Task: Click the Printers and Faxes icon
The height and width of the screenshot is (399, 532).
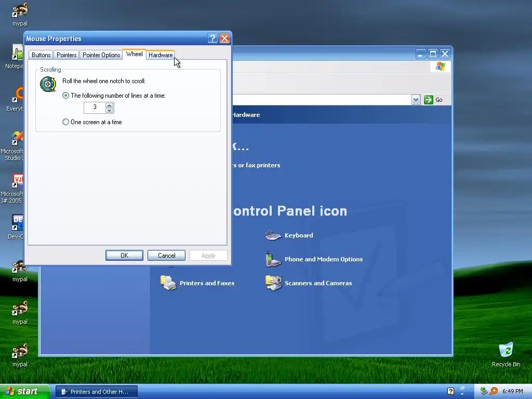Action: pos(168,283)
